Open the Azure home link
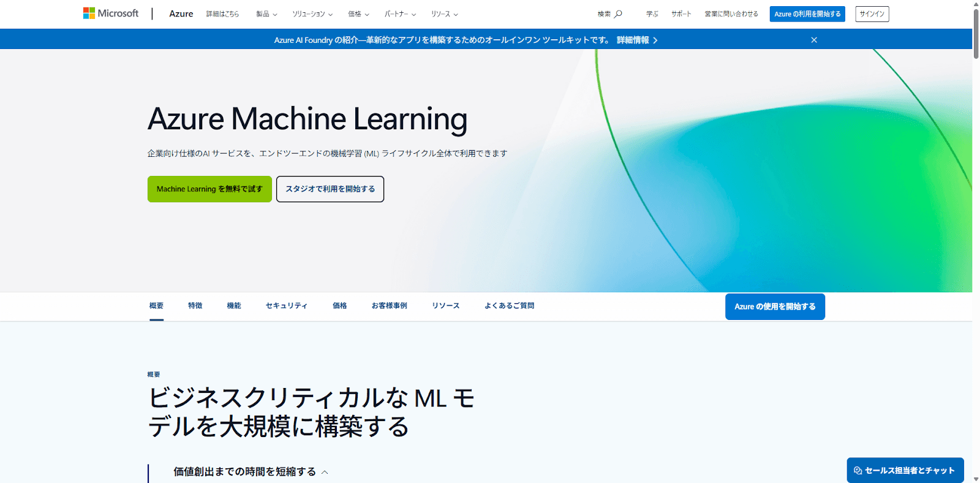Screen dimensions: 980x483 (x=181, y=14)
